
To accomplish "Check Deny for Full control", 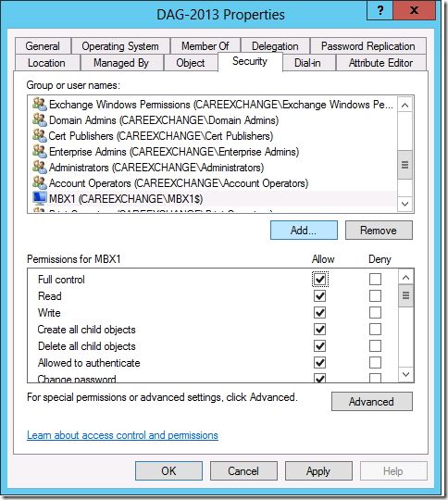I will click(x=375, y=280).
